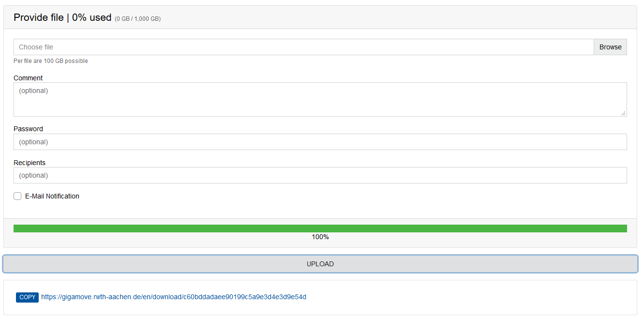Focus the Comment text area
This screenshot has height=320, width=644.
coord(319,99)
